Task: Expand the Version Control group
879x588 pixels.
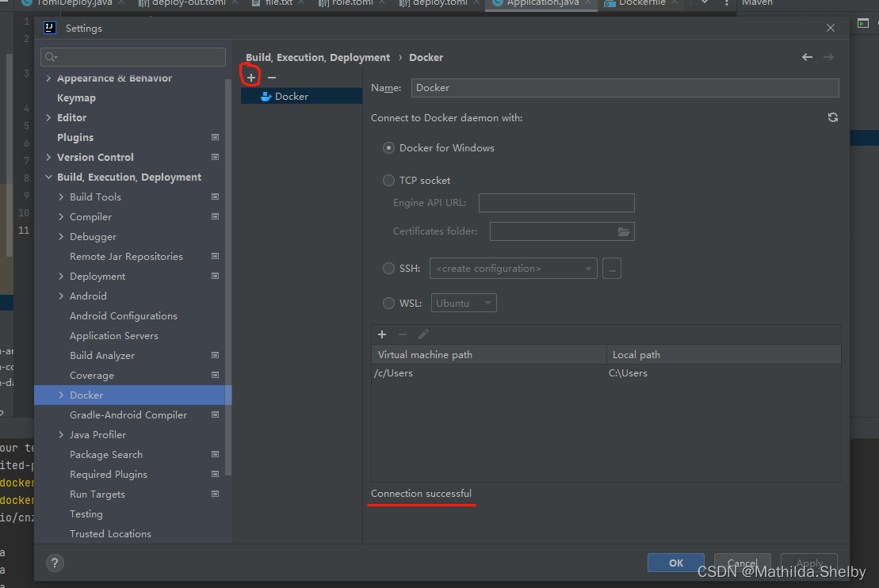Action: [48, 157]
